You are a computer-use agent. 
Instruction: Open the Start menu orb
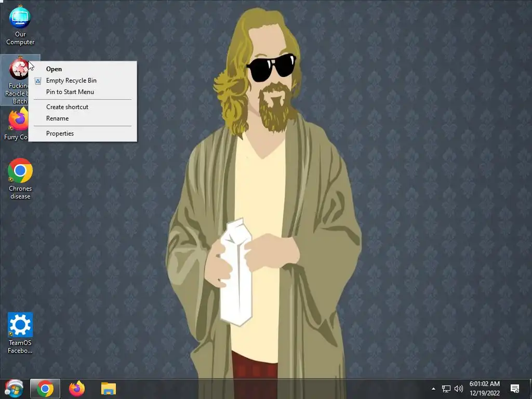click(x=14, y=389)
